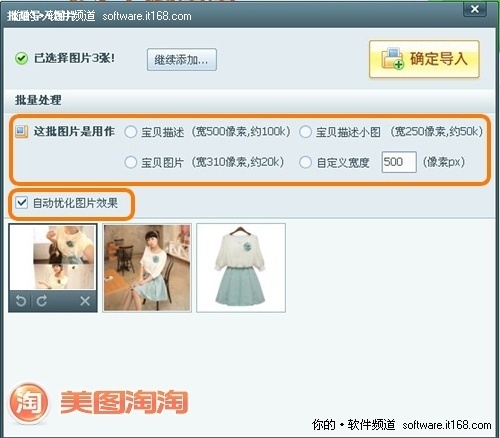
Task: Uncheck the 自动优化图片效果 checkbox
Action: click(21, 202)
